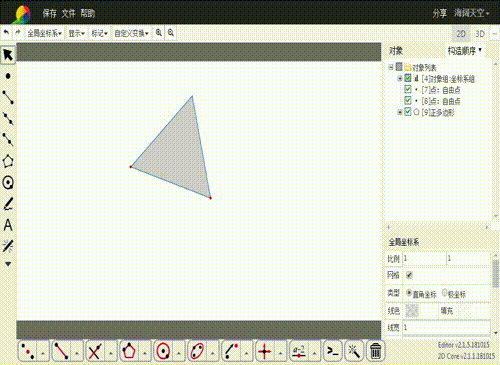Viewport: 500px width, 365px height.
Task: Toggle checkbox for [8]点: 自由点
Action: point(407,100)
